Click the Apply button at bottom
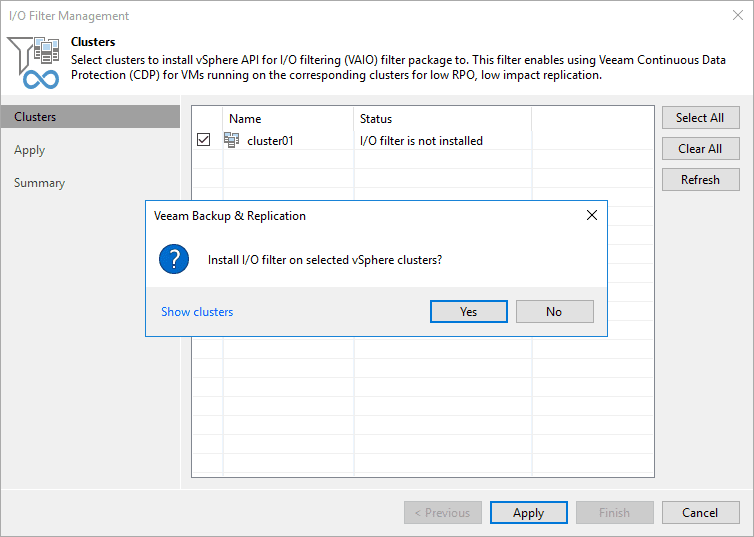The height and width of the screenshot is (537, 754). [x=528, y=513]
